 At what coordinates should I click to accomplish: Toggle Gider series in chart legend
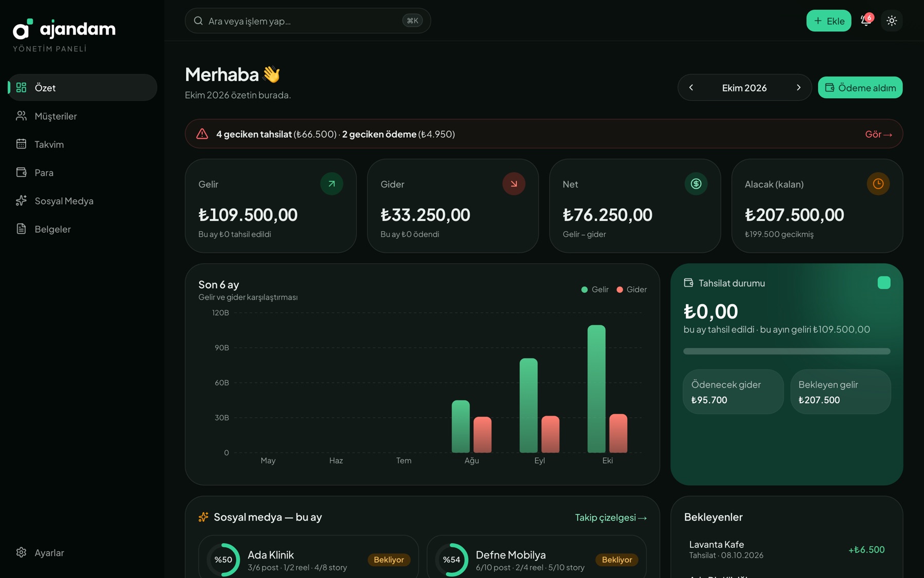point(631,289)
